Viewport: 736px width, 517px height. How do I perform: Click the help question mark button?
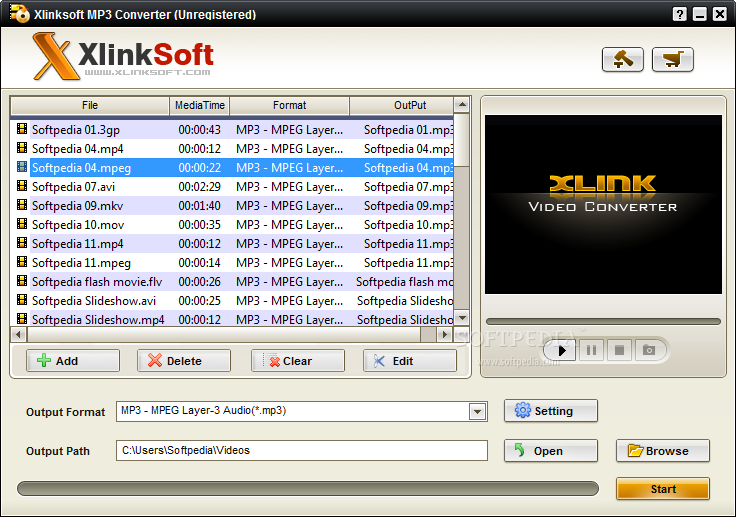[679, 14]
